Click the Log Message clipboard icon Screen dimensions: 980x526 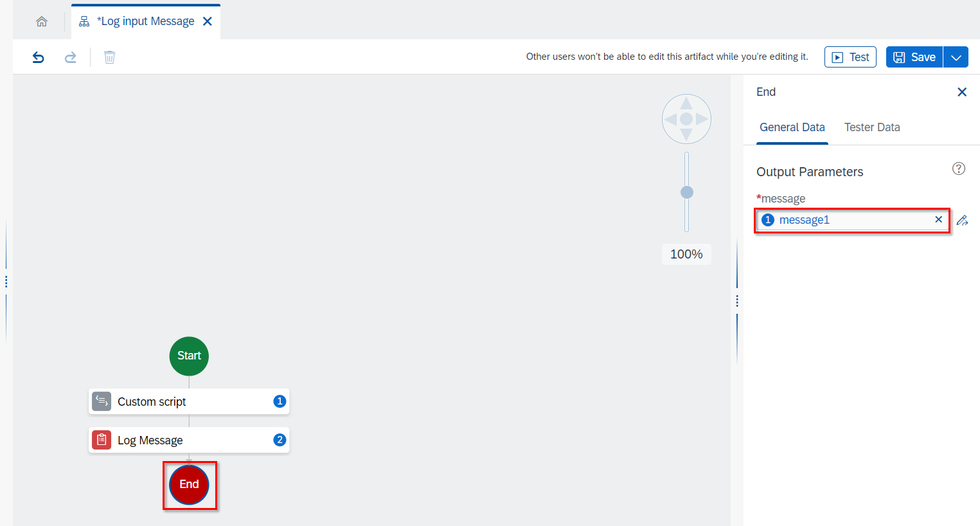pyautogui.click(x=102, y=440)
